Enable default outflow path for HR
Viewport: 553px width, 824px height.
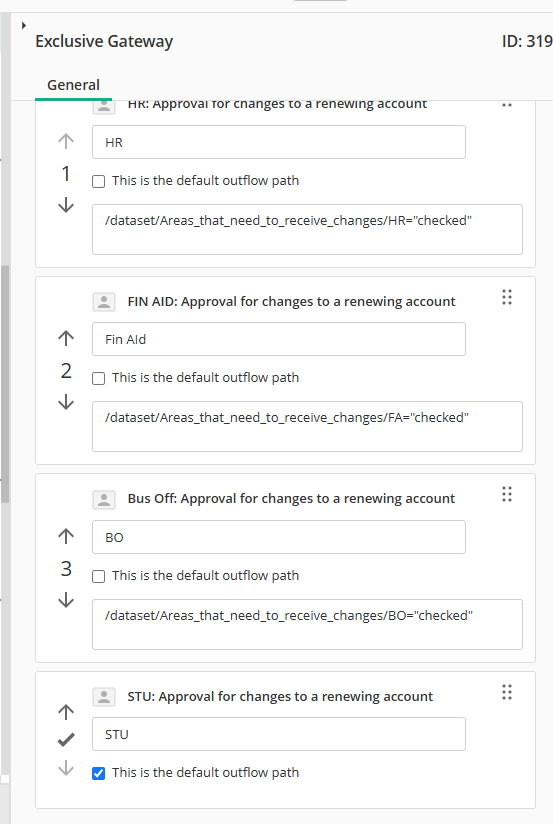[98, 181]
